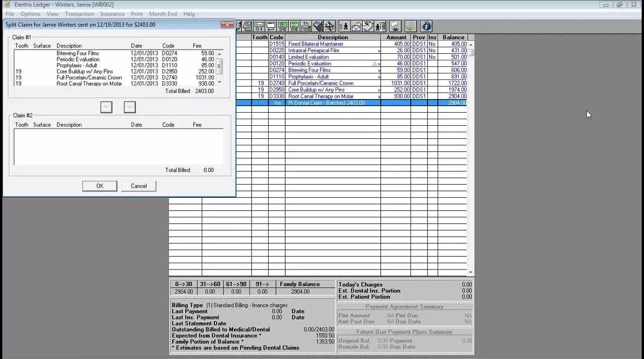Close the Split Claim dialog
This screenshot has height=359, width=644.
pos(227,25)
